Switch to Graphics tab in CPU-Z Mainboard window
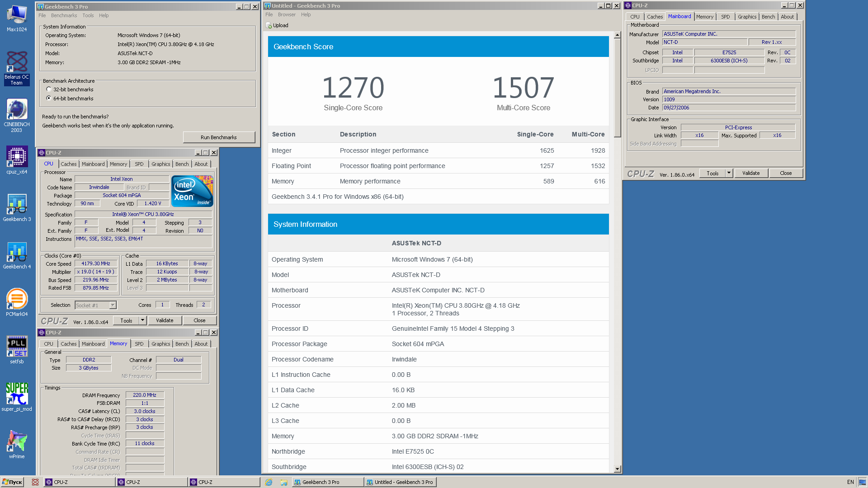868x488 pixels. (x=747, y=17)
